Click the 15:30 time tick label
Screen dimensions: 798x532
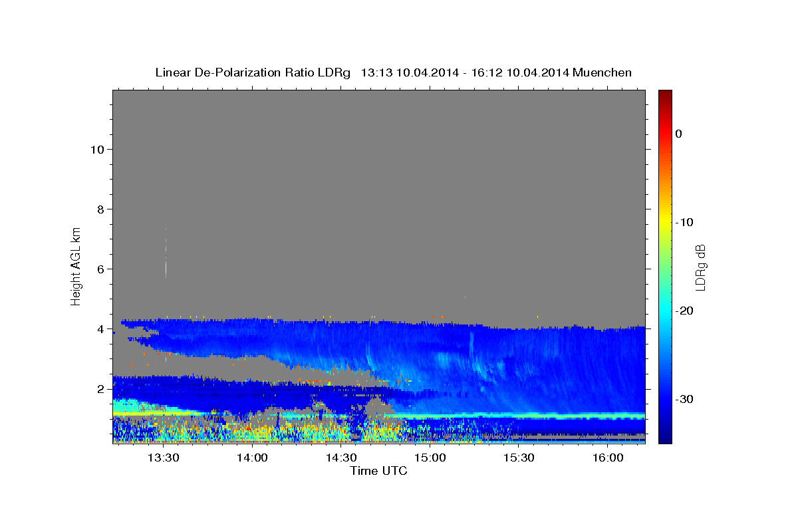[x=519, y=458]
